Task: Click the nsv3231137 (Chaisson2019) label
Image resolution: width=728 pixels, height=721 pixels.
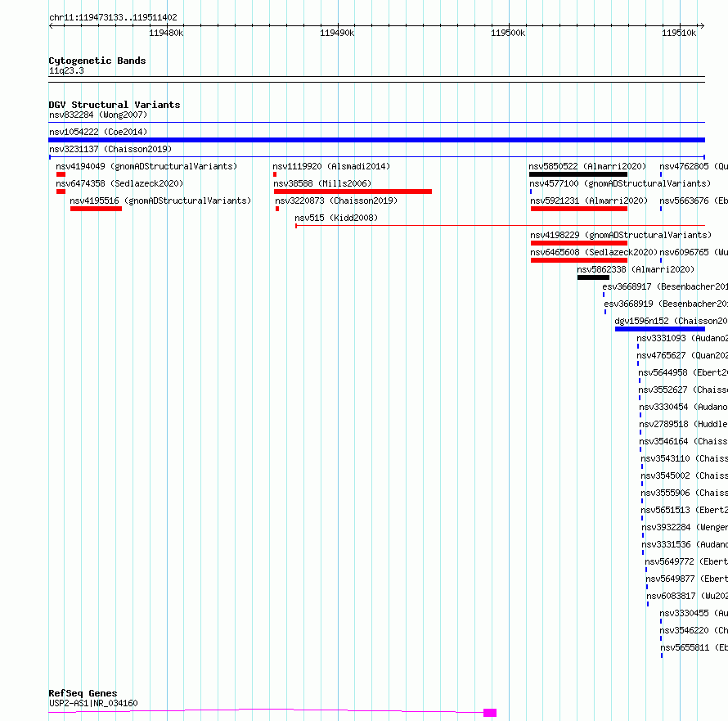Action: (110, 149)
